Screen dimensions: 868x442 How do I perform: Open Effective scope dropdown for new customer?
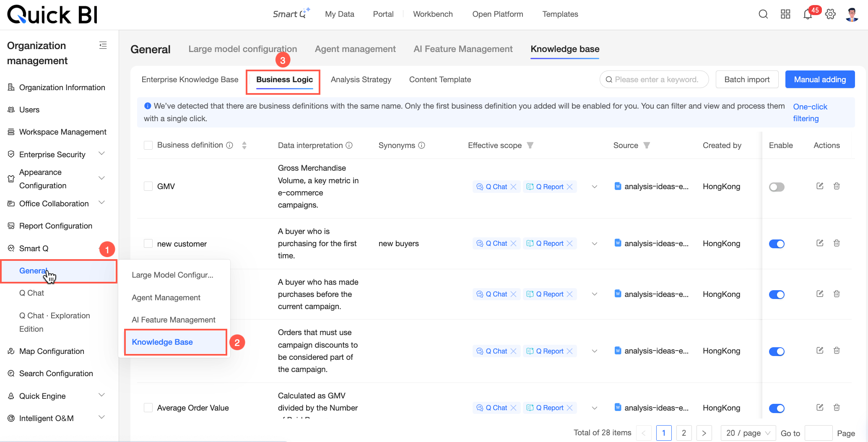tap(595, 244)
